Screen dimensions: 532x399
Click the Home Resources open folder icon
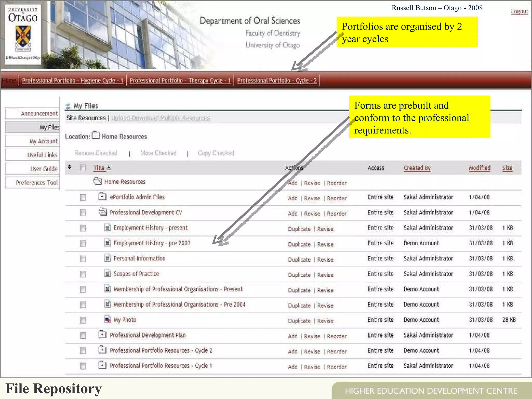(x=97, y=181)
